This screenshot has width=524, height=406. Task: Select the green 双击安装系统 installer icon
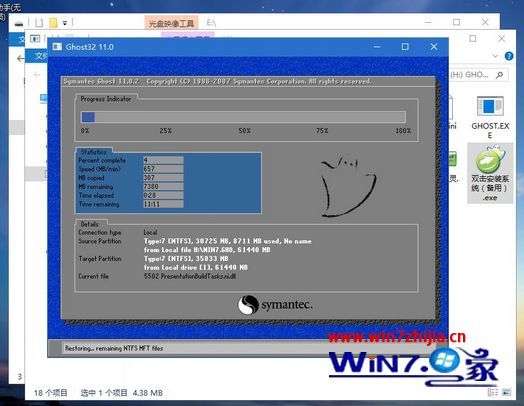[x=490, y=173]
